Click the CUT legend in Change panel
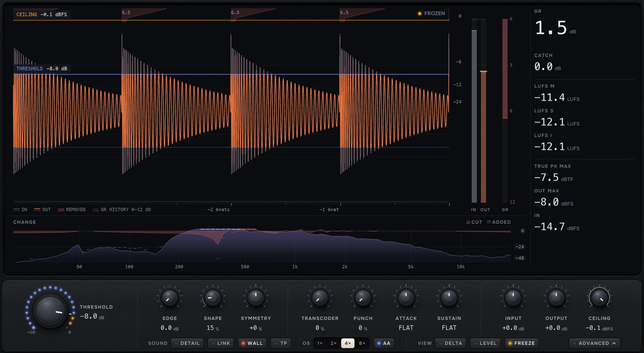Viewport: 644px width, 353px height. click(474, 222)
